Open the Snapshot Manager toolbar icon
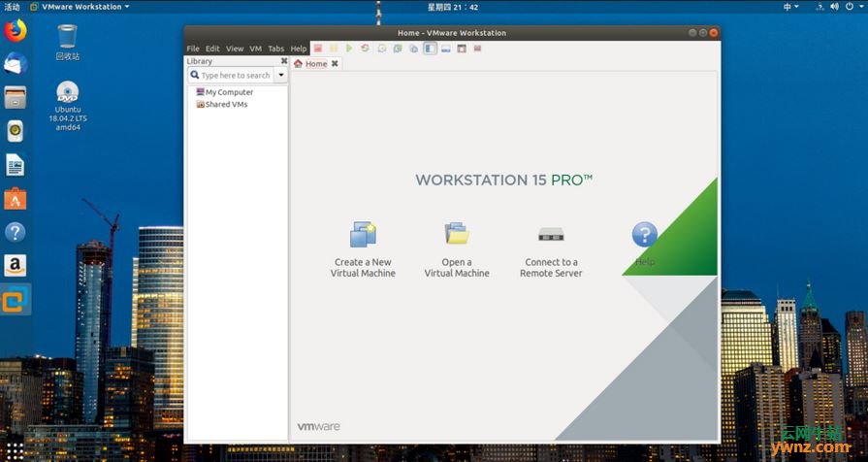This screenshot has height=462, width=868. coord(413,49)
